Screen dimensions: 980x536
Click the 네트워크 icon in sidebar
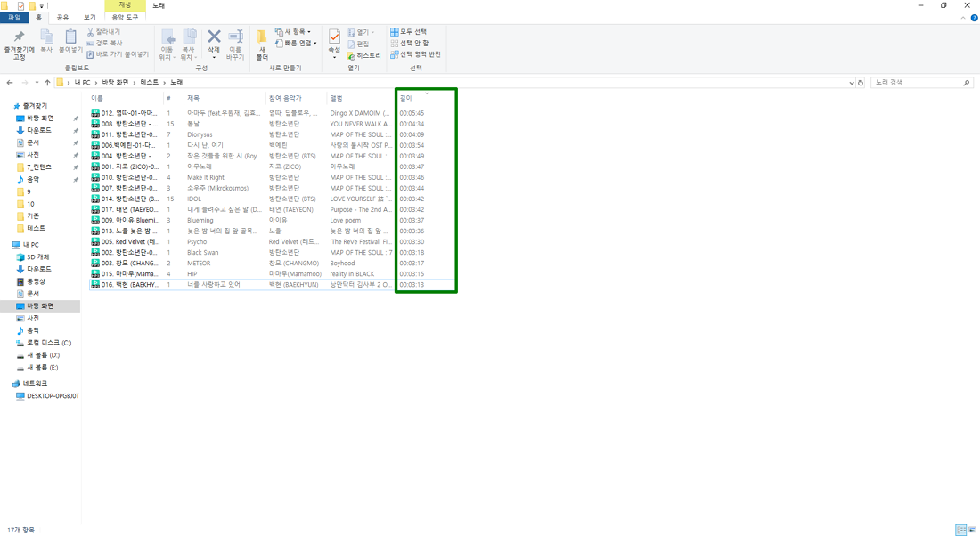(x=16, y=384)
